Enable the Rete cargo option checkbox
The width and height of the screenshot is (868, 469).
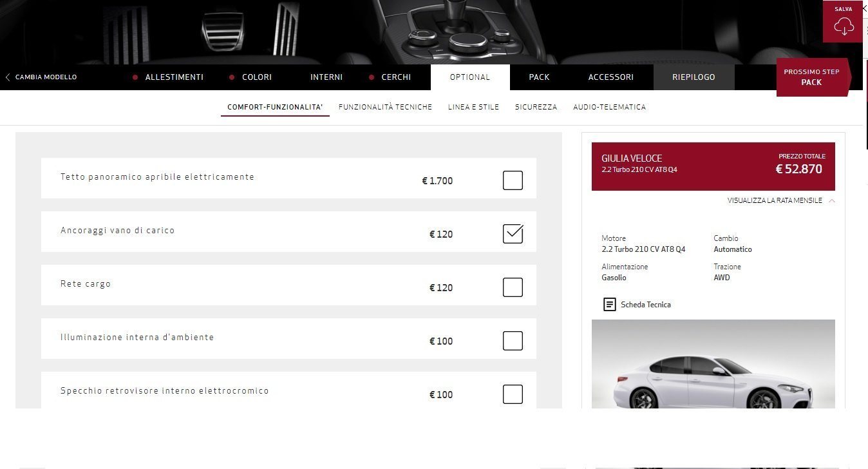click(x=513, y=287)
